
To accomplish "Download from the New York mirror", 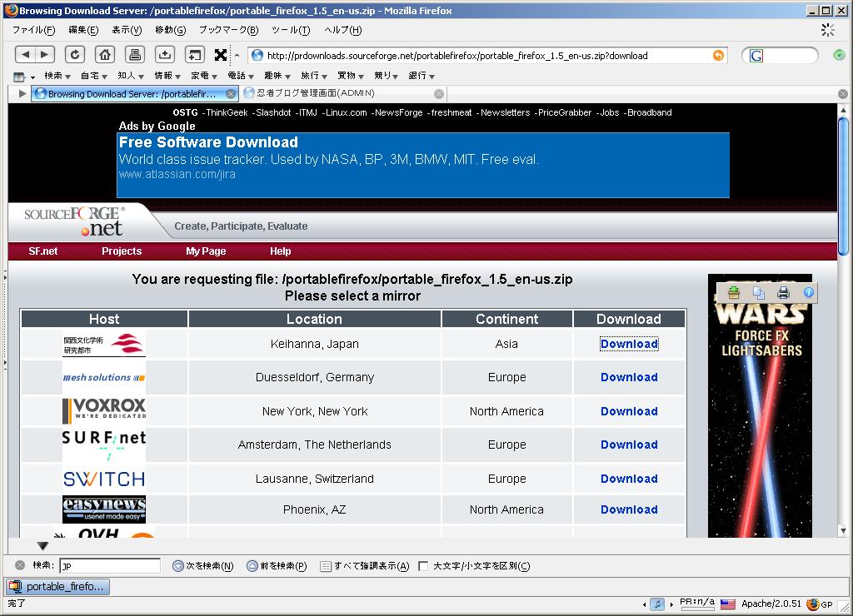I will coord(629,411).
